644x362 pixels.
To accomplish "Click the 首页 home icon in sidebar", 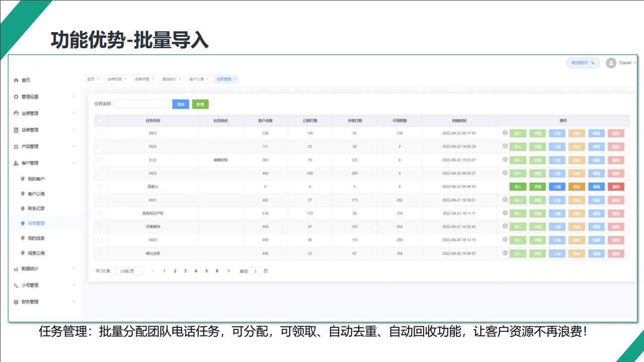I will (16, 80).
